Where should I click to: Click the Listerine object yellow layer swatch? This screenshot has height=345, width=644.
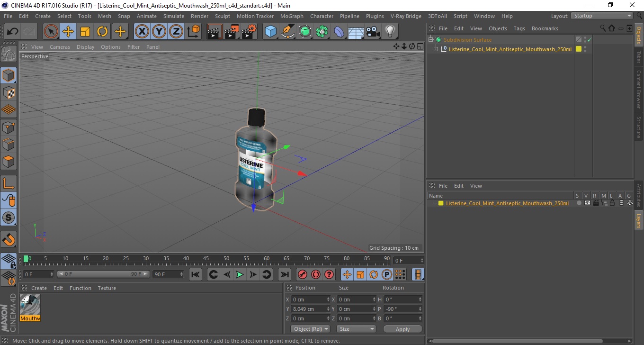click(578, 49)
